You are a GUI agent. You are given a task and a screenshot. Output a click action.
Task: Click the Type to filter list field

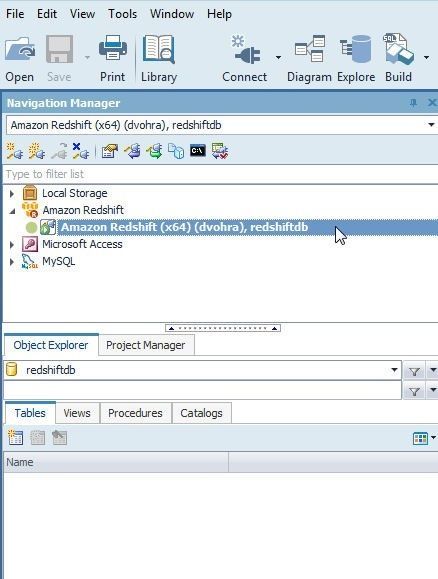[x=220, y=174]
